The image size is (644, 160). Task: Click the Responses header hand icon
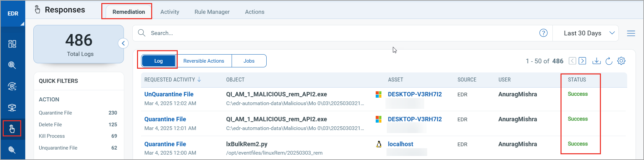(x=38, y=9)
